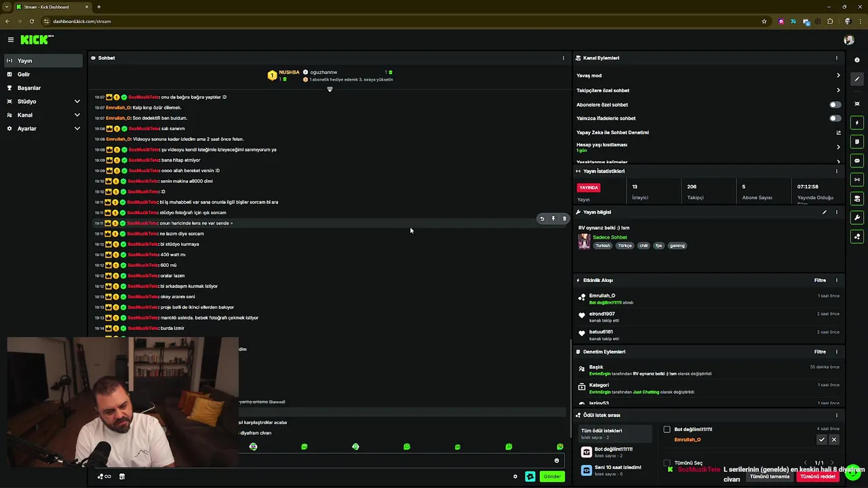
Task: Open the Sadece Sohbet category link
Action: [610, 237]
